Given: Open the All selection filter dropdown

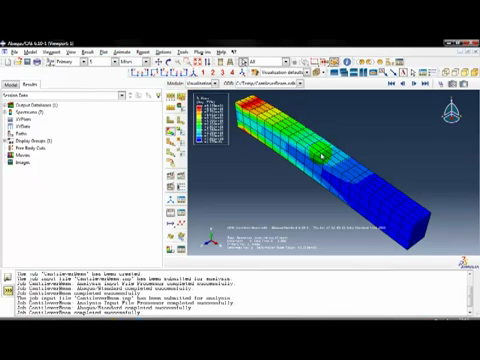Looking at the screenshot, I should coord(286,62).
